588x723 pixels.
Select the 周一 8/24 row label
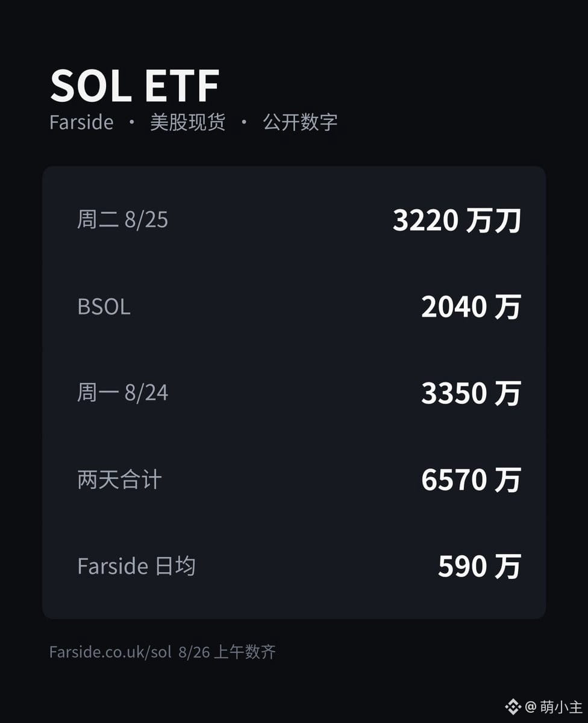pyautogui.click(x=122, y=393)
